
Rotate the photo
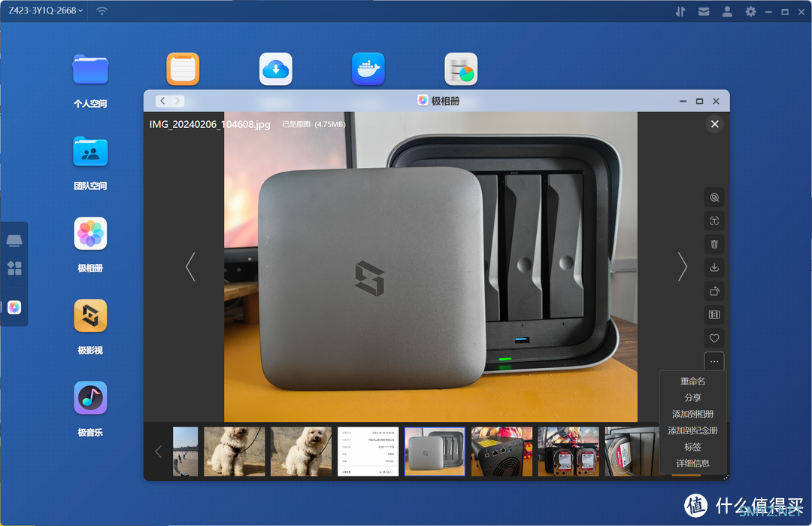tap(714, 291)
